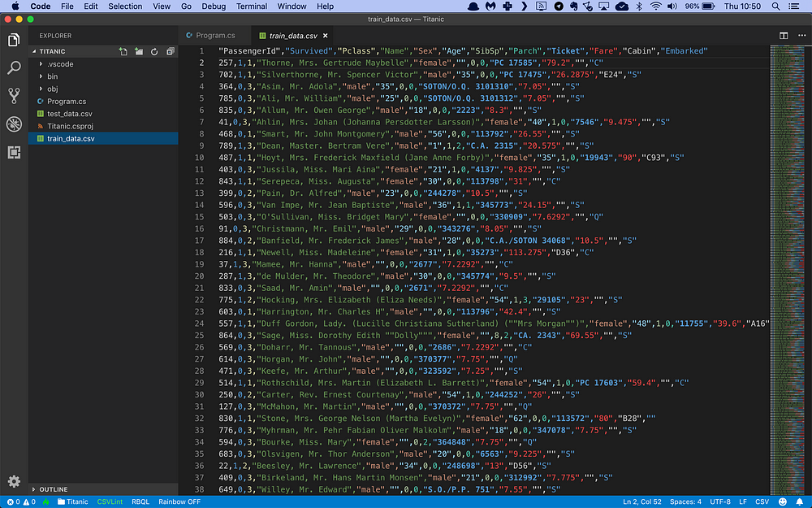Expand the obj folder

coord(41,89)
